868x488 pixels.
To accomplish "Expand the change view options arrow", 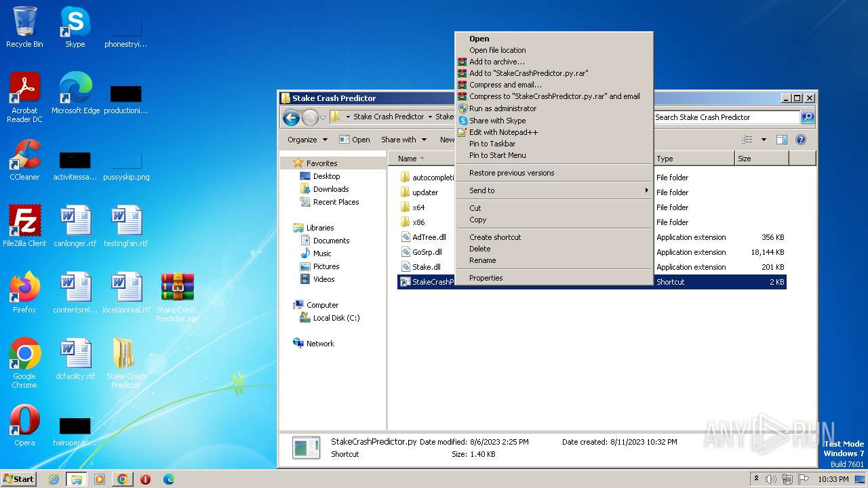I will pos(764,140).
